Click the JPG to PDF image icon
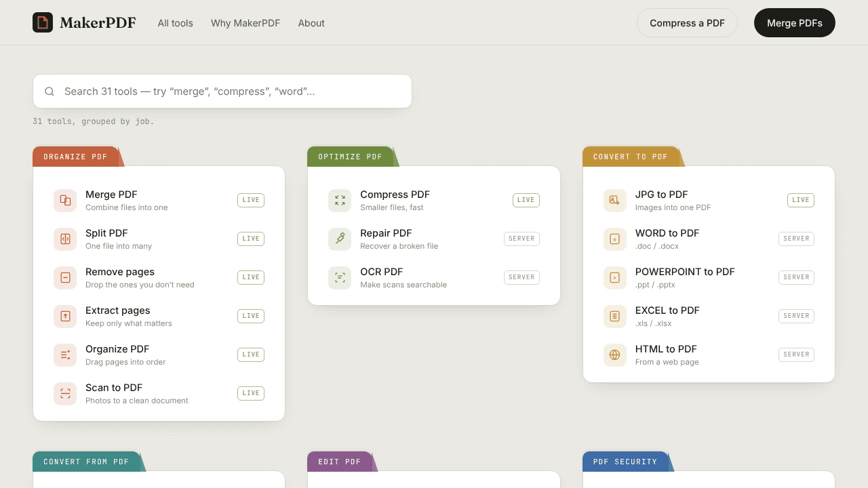 [x=614, y=200]
